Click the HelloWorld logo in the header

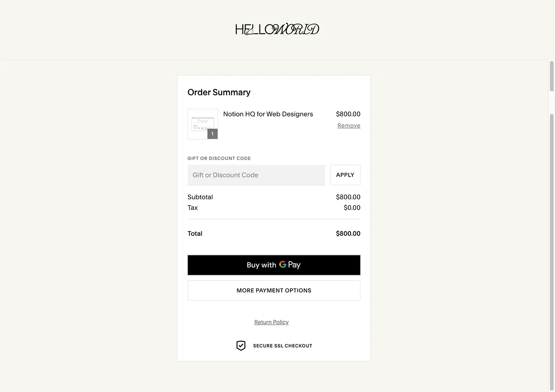[277, 30]
